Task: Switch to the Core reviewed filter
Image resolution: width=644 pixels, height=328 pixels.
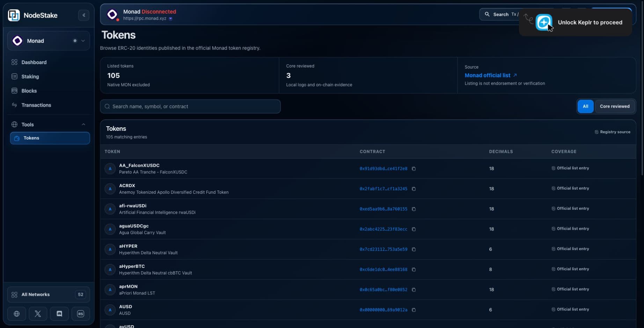Action: tap(615, 106)
